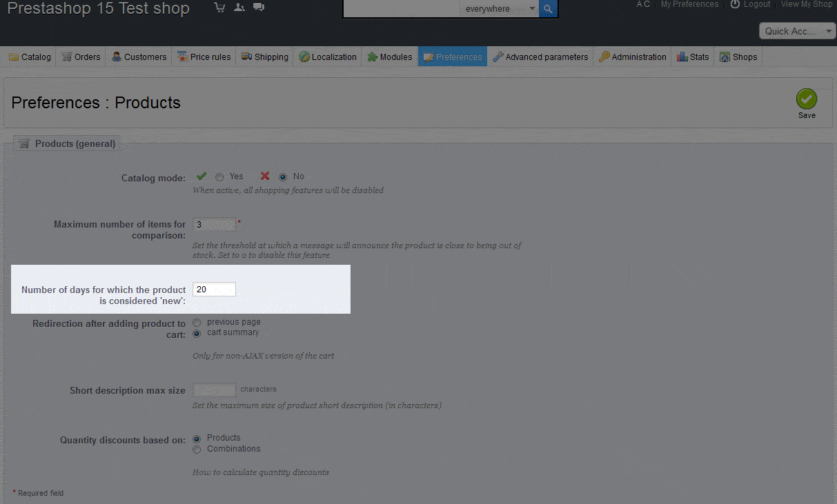Screen dimensions: 837x504
Task: Open the Shipping menu tab
Action: point(265,57)
